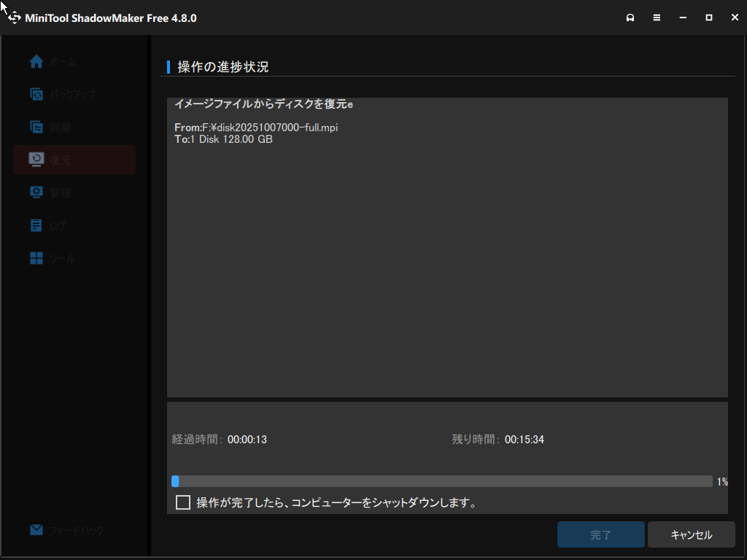Open the hamburger menu in title bar
The image size is (747, 560).
657,17
